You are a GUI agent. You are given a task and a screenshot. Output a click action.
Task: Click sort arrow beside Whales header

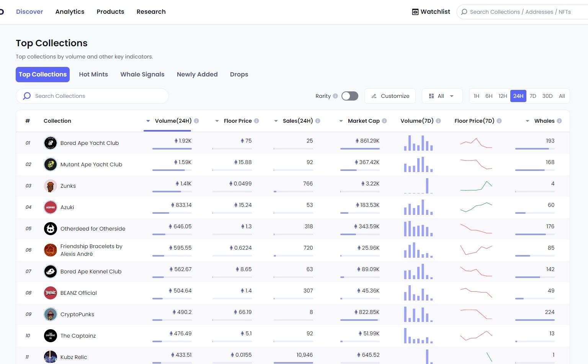click(528, 121)
